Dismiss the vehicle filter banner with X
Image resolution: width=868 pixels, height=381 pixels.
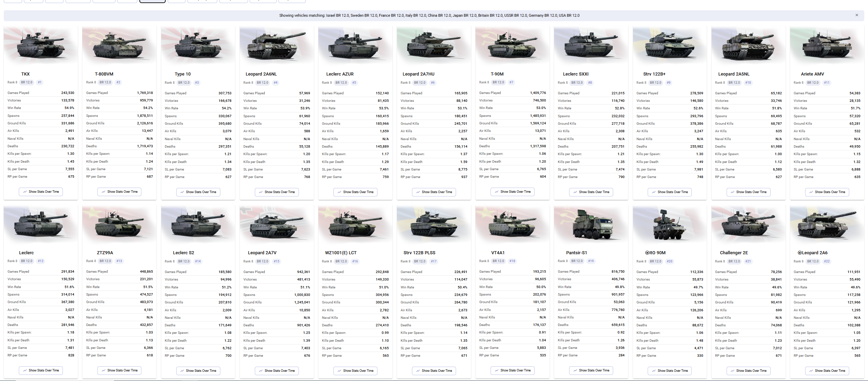click(857, 15)
